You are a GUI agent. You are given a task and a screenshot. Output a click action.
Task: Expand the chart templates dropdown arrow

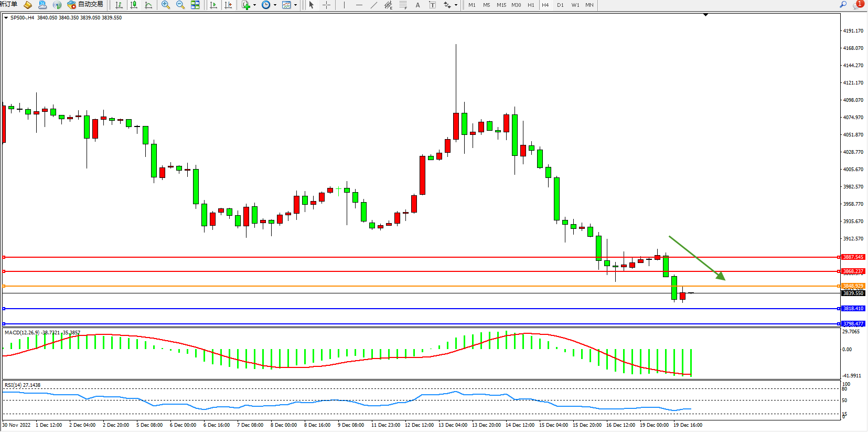point(295,5)
